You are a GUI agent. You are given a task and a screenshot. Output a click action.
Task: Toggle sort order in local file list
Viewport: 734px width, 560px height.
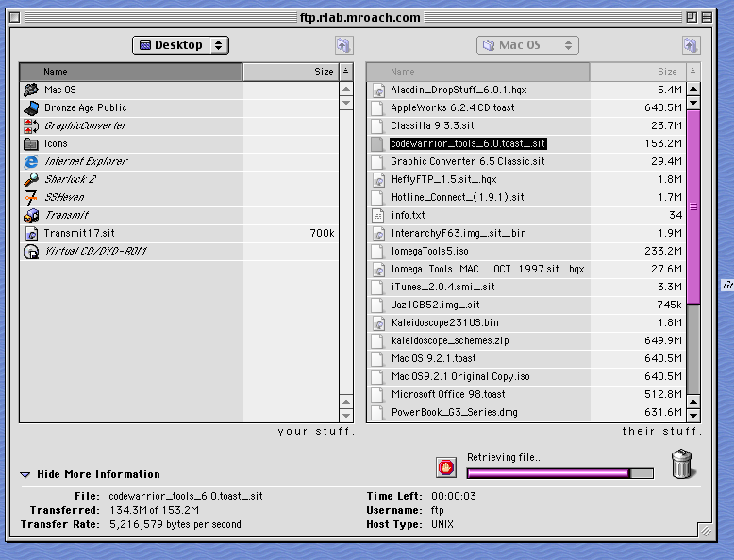(x=345, y=72)
